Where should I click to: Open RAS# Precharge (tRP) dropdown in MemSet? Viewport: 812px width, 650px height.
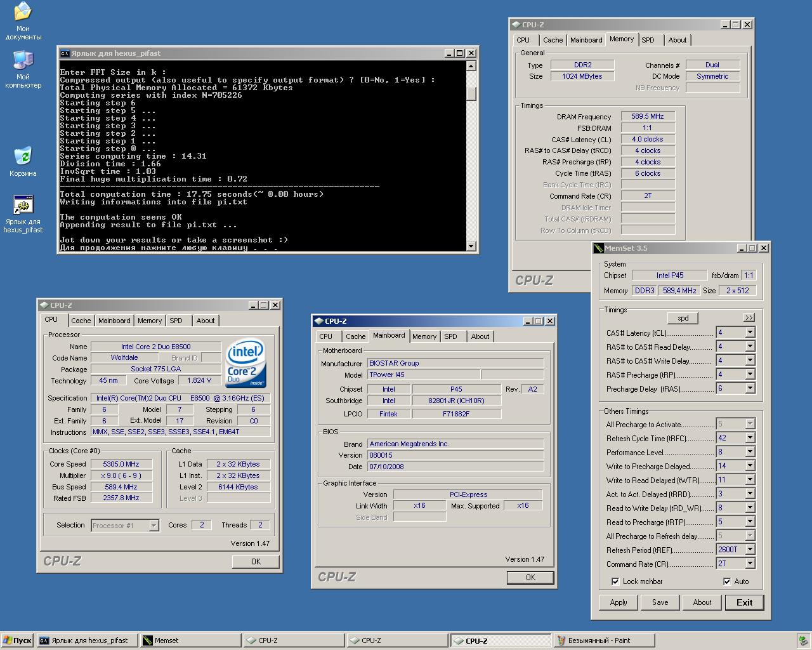pyautogui.click(x=750, y=375)
